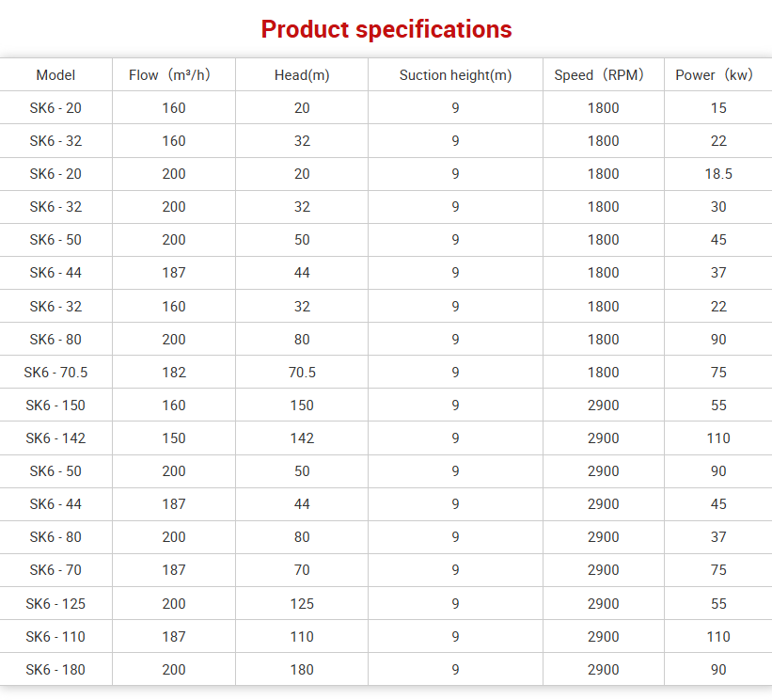Screen dimensions: 772x700
Task: Select the 15 power value cell
Action: (x=718, y=108)
